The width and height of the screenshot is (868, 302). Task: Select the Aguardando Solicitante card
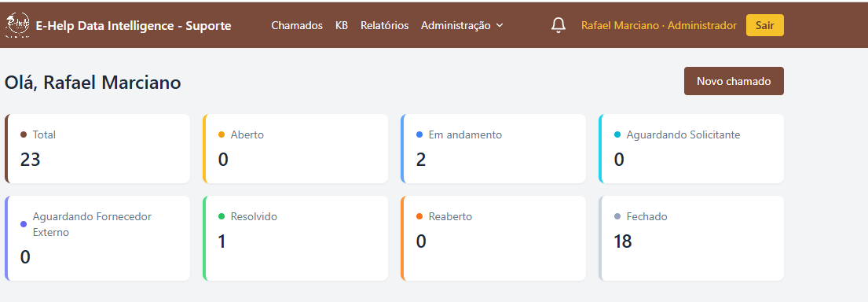pyautogui.click(x=690, y=149)
